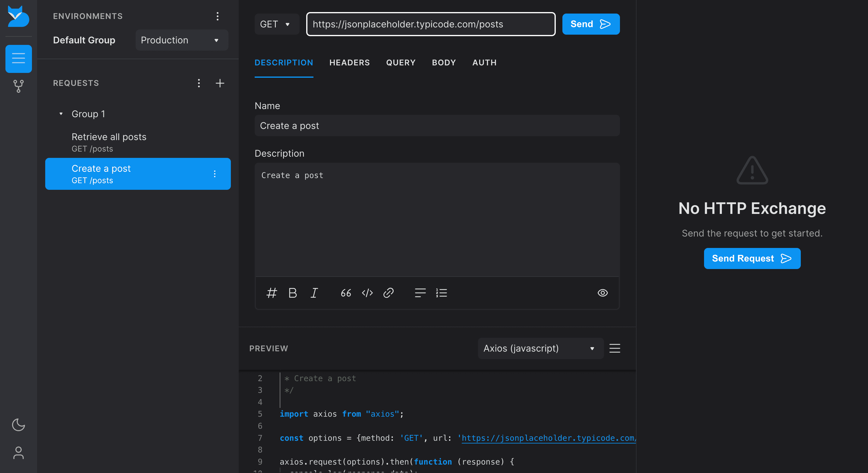Switch to the Auth tab

tap(484, 63)
